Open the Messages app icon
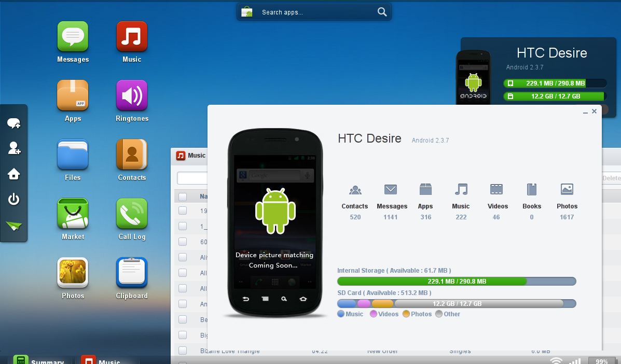 (73, 37)
